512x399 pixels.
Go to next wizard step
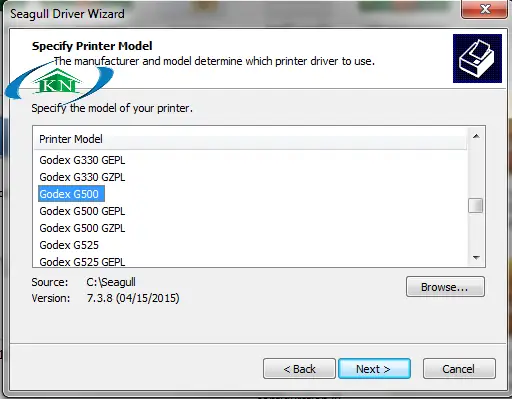374,369
